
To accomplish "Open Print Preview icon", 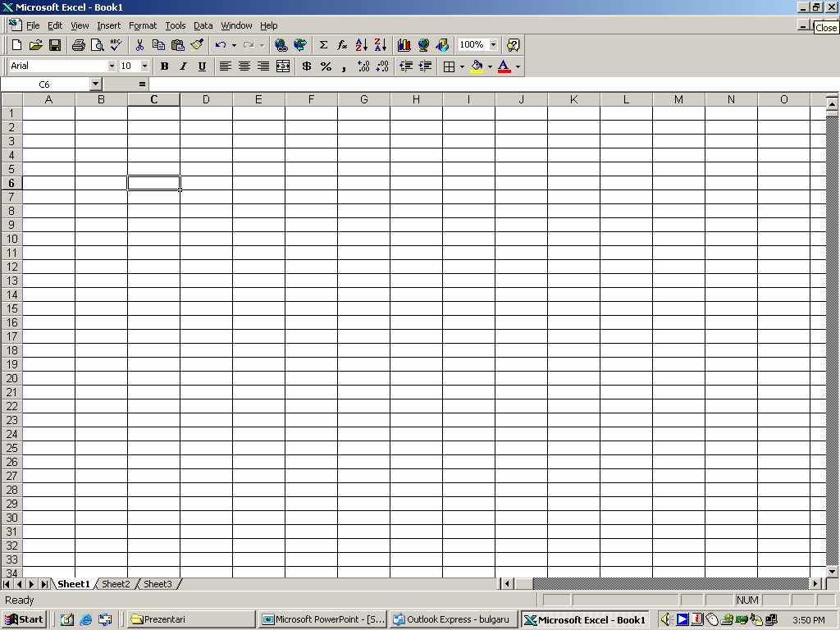I will (x=97, y=45).
